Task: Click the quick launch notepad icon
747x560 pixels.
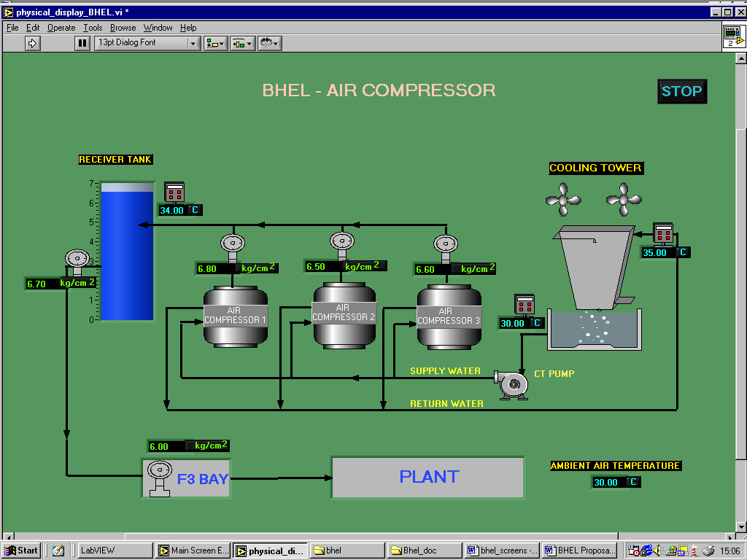Action: click(x=58, y=551)
